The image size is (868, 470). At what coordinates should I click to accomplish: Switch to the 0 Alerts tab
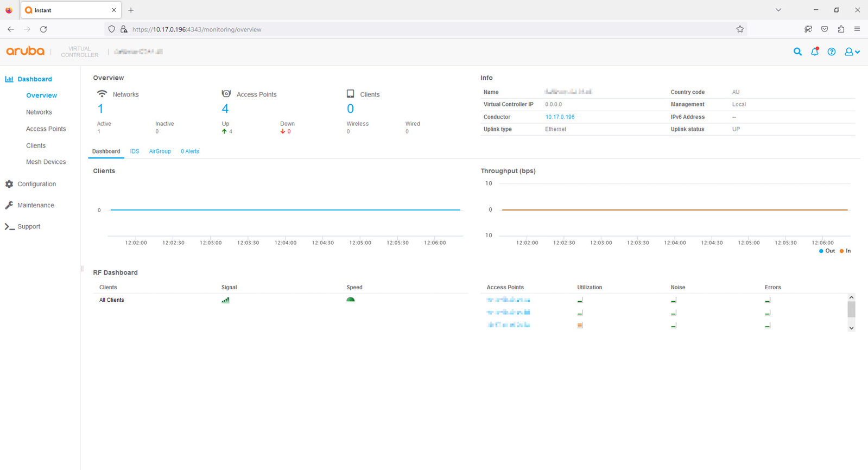pos(190,151)
